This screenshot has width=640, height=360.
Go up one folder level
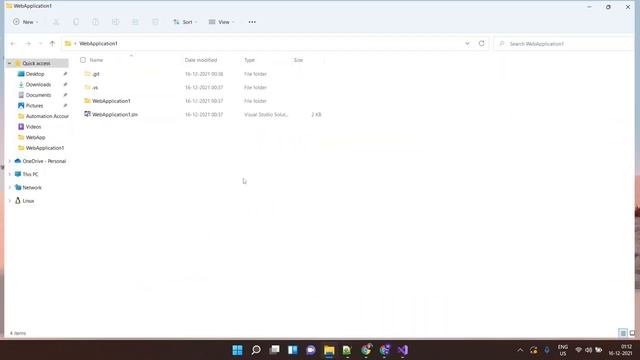click(52, 44)
